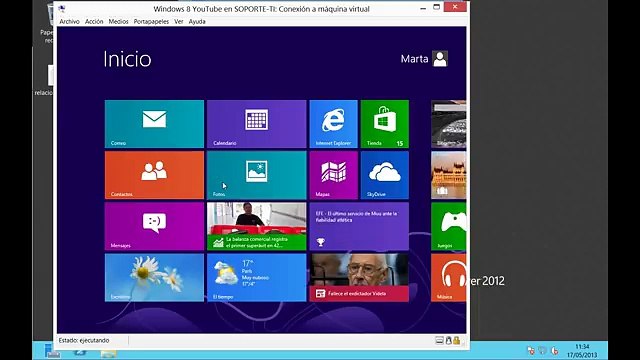This screenshot has width=640, height=360.
Task: Open the sports tile with trophy icon
Action: tap(359, 227)
